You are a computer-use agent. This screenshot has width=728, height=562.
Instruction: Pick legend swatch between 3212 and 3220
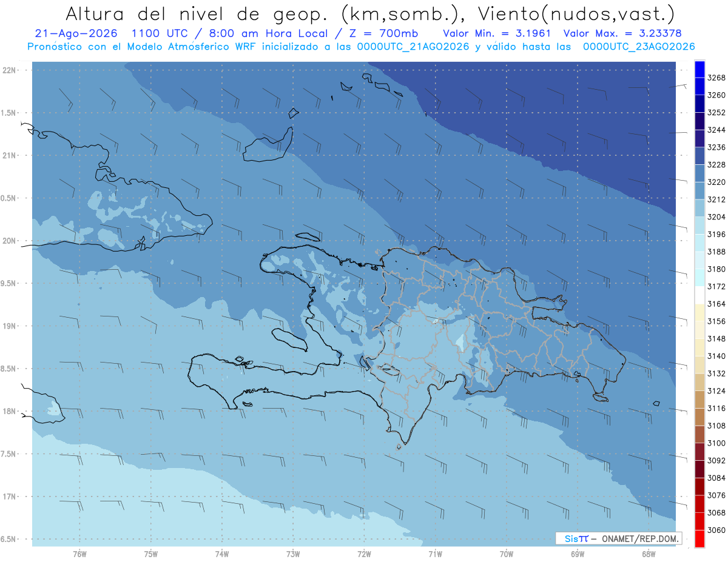pyautogui.click(x=699, y=190)
